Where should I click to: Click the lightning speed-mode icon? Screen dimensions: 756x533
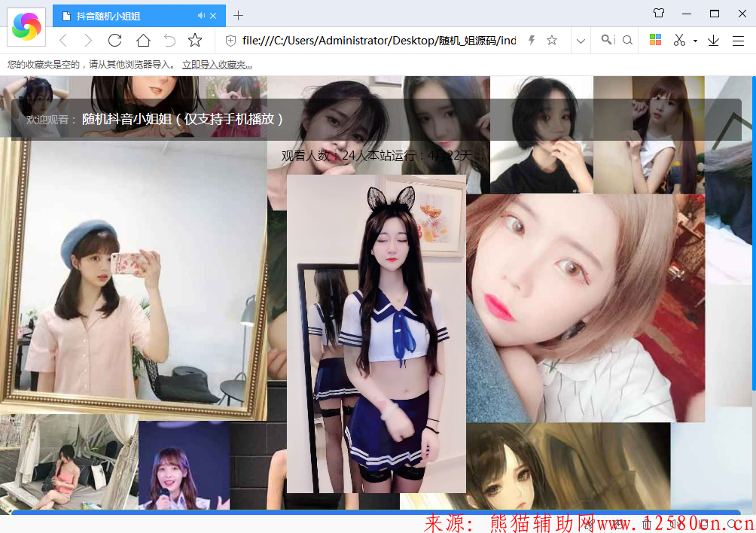click(532, 41)
